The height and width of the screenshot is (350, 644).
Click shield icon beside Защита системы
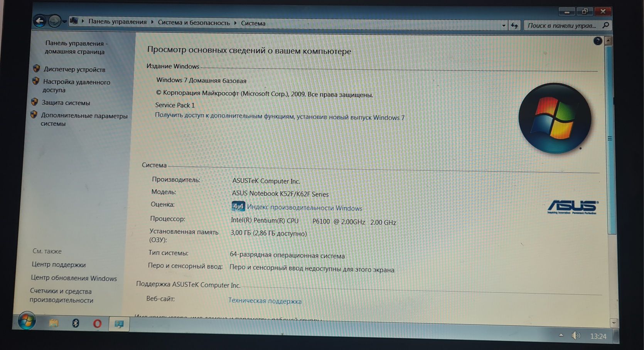[x=34, y=102]
